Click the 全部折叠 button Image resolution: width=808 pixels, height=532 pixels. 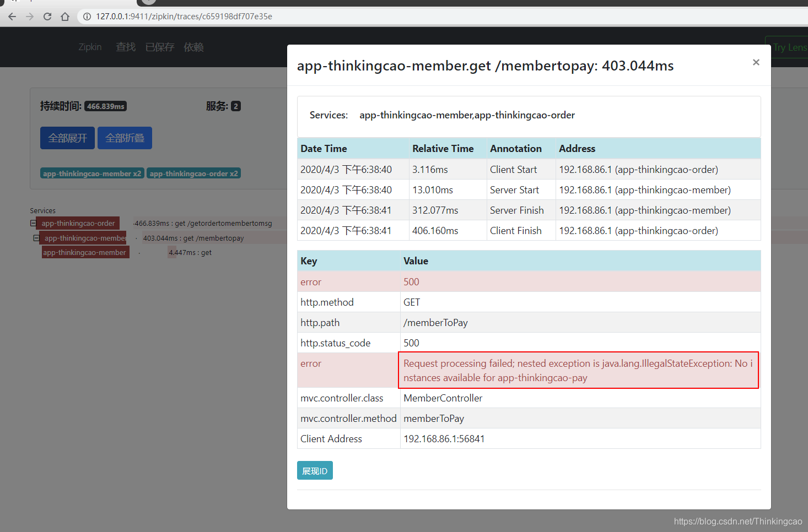pyautogui.click(x=125, y=138)
